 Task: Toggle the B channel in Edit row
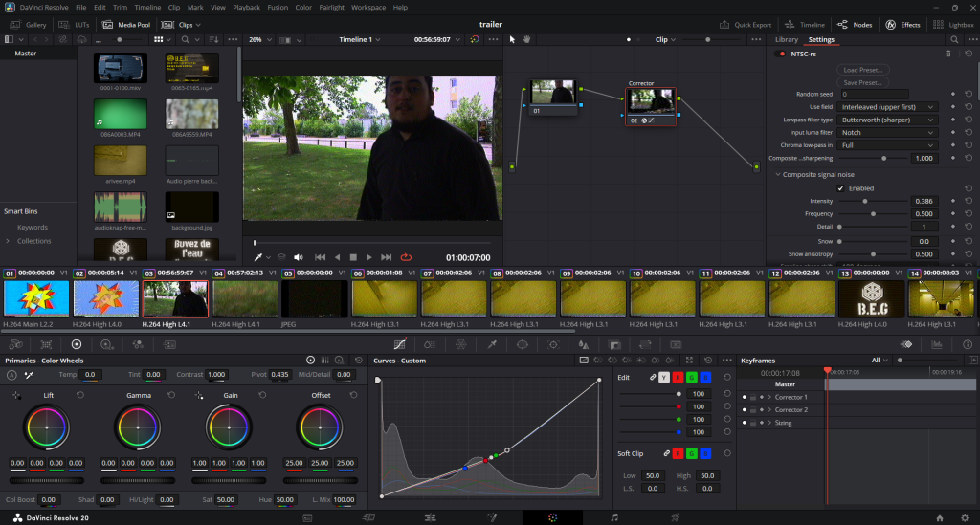(705, 377)
